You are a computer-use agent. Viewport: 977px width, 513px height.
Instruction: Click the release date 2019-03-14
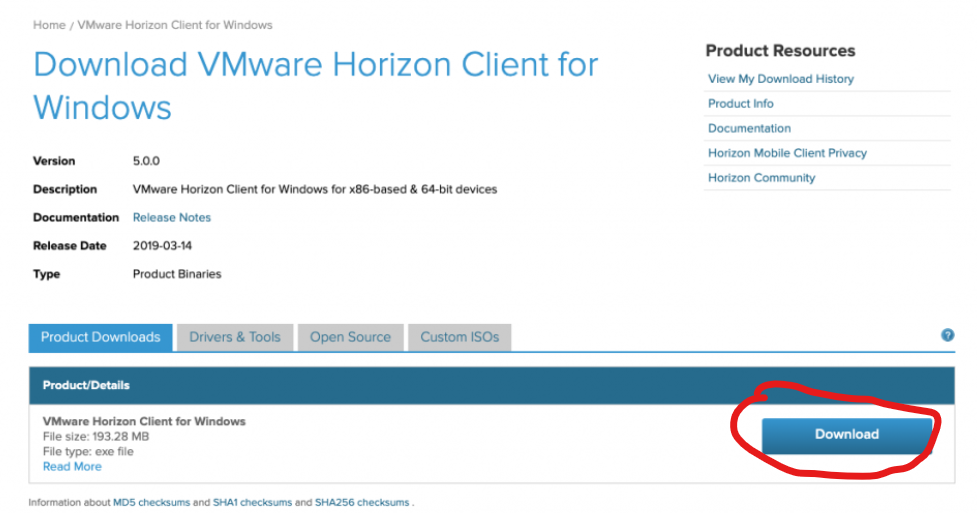(162, 246)
